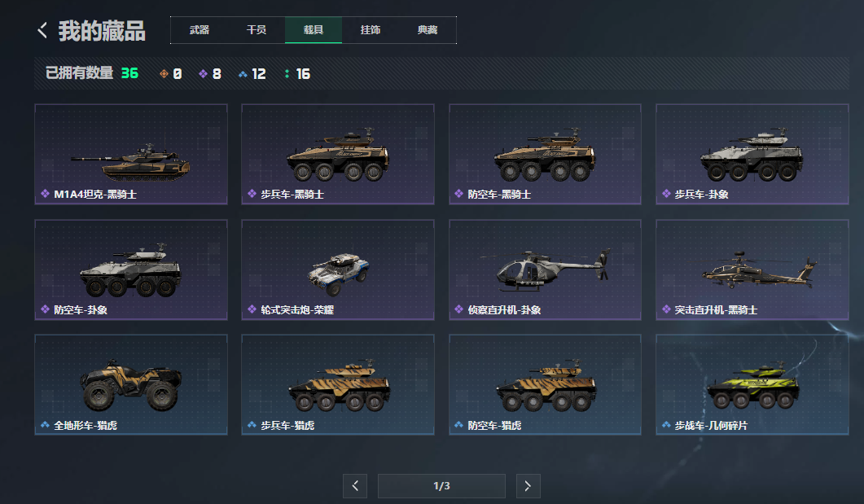Go to the previous page arrow
This screenshot has height=504, width=864.
tap(355, 486)
